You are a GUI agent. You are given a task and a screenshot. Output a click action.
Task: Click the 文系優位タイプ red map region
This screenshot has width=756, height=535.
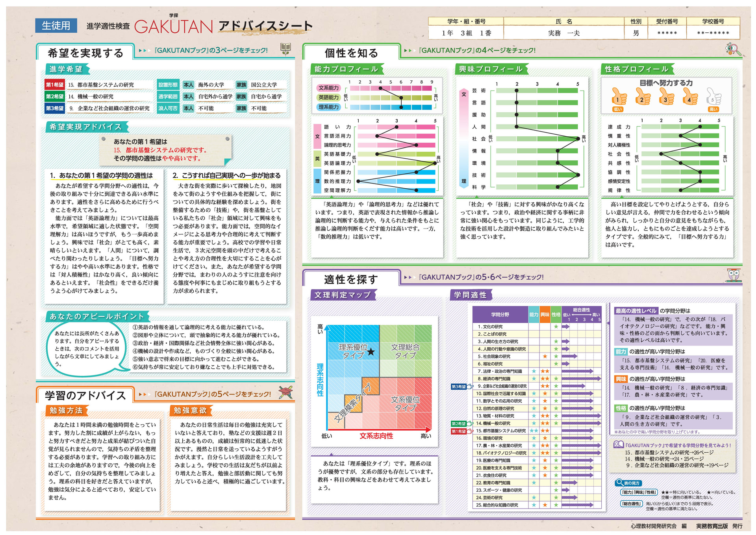pos(405,403)
